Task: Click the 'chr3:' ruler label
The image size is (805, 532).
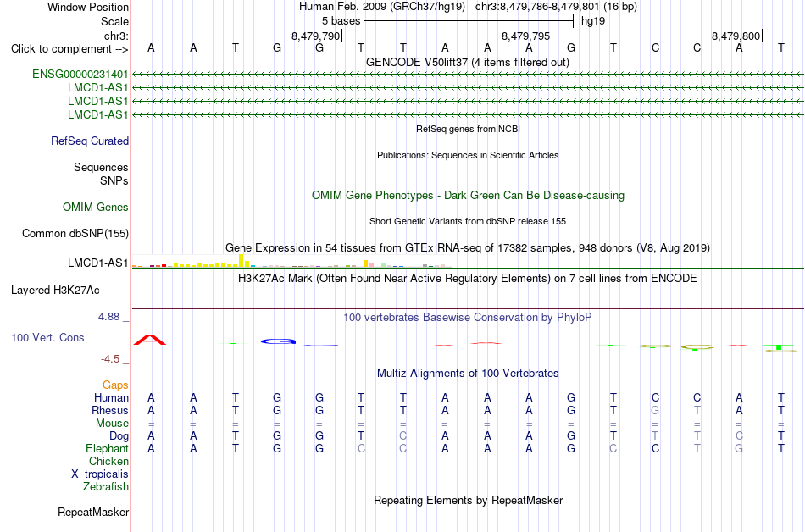Action: 117,36
